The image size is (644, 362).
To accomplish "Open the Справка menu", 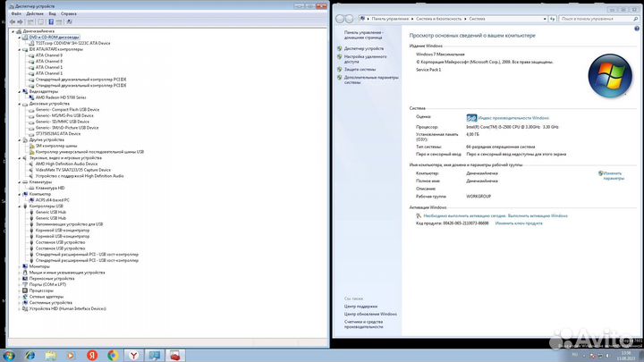I will (x=69, y=13).
